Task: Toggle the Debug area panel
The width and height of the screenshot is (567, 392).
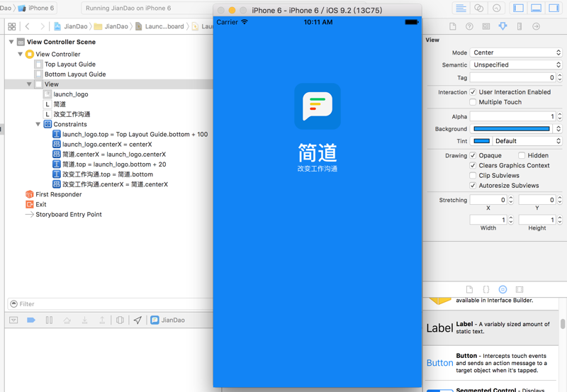Action: (x=536, y=8)
